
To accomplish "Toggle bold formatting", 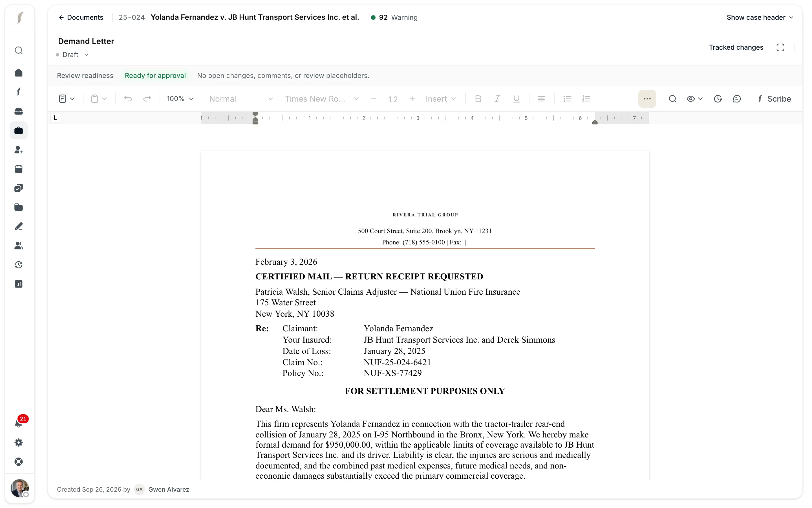I will [478, 99].
